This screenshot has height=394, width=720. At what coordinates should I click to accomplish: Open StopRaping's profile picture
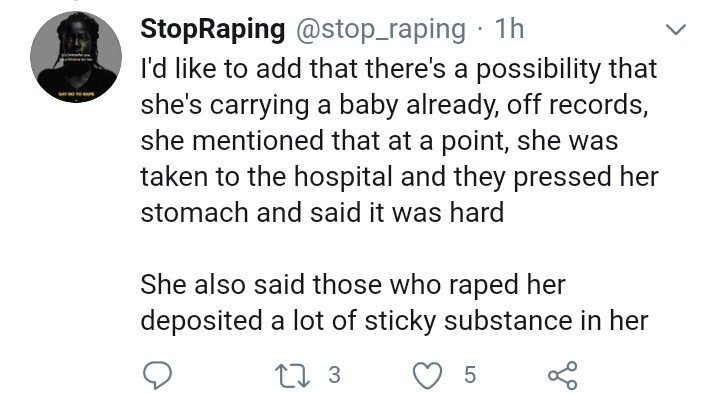tap(76, 57)
